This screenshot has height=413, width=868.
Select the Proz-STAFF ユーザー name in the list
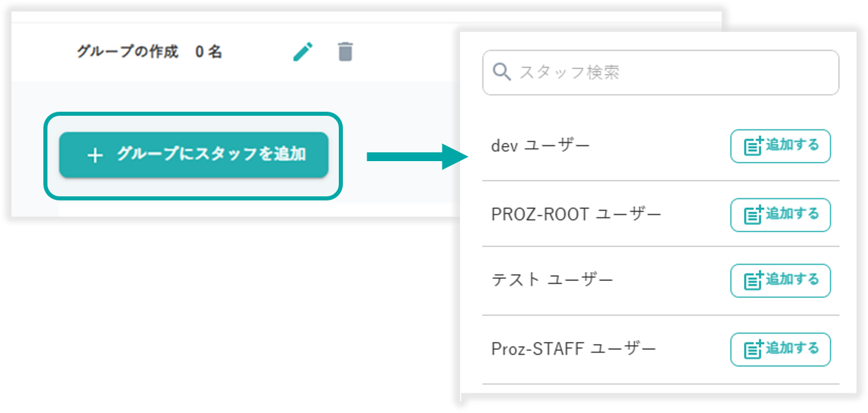point(573,349)
